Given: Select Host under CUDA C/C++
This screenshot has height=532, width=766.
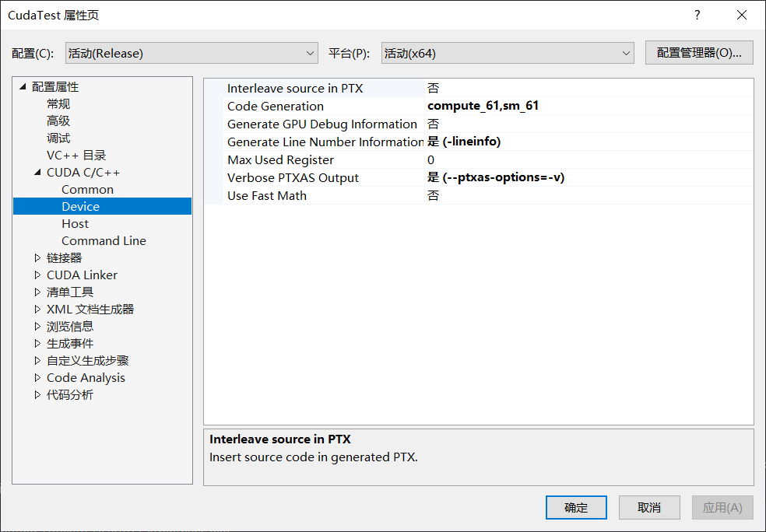Looking at the screenshot, I should pyautogui.click(x=75, y=223).
